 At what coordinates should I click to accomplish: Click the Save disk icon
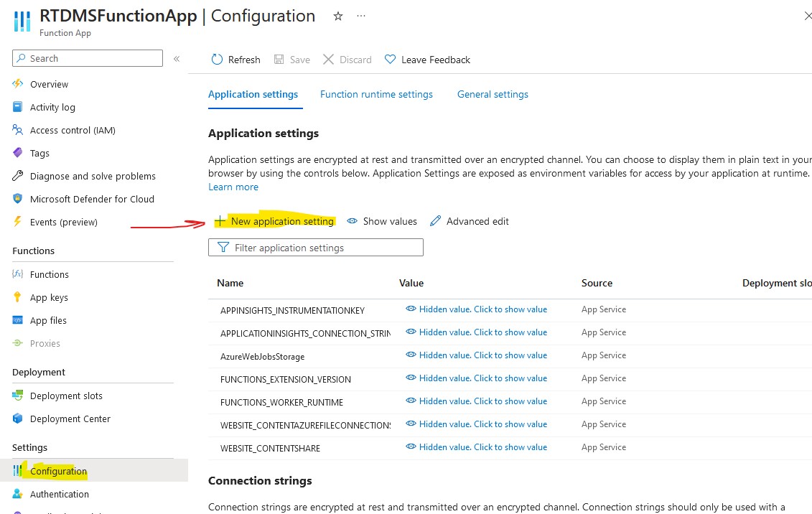279,60
